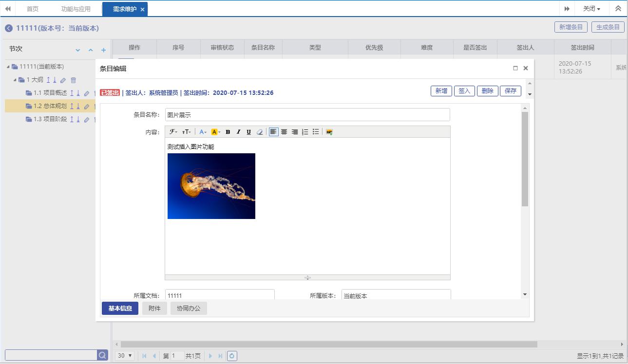
Task: Click the insert image icon in editor toolbar
Action: point(329,132)
